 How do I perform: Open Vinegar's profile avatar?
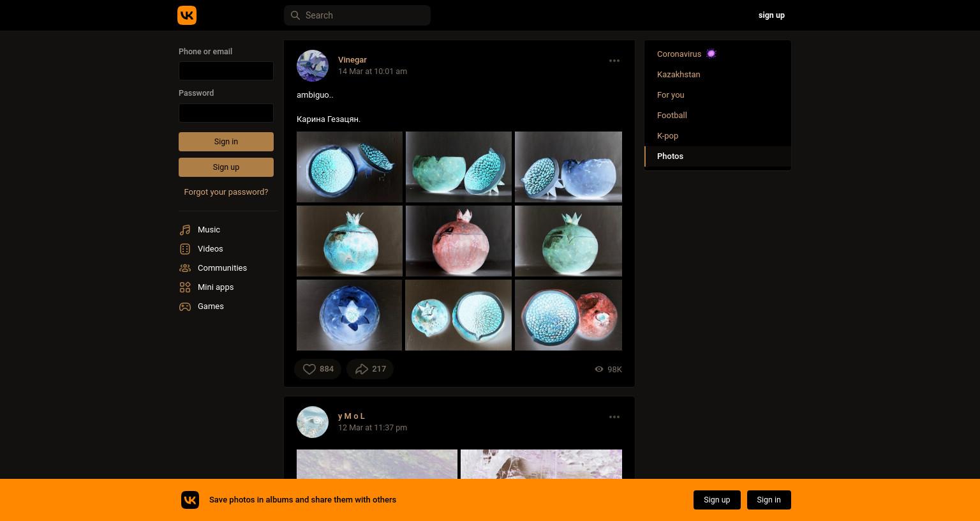[313, 66]
